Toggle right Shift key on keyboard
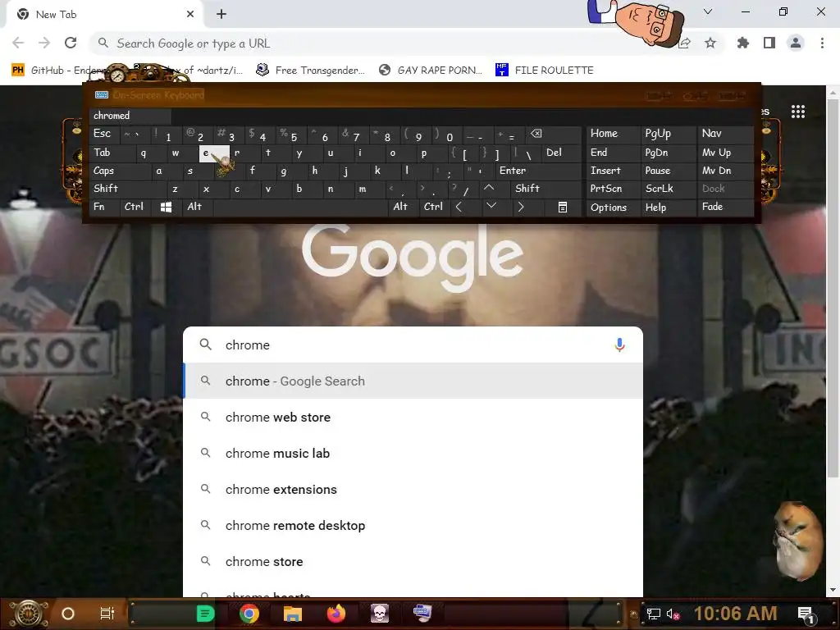The image size is (840, 630). coord(546,188)
